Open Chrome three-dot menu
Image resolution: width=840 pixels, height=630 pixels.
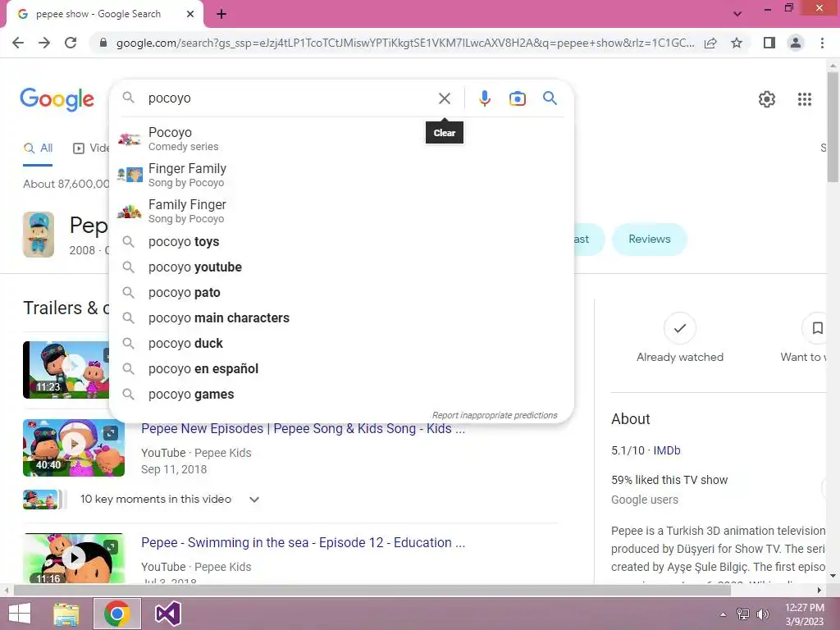822,43
